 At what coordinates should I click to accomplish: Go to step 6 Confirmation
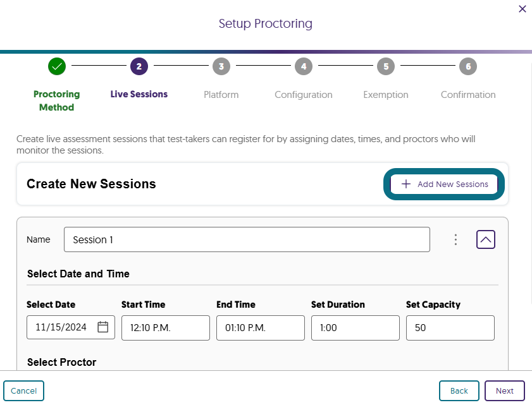(467, 66)
